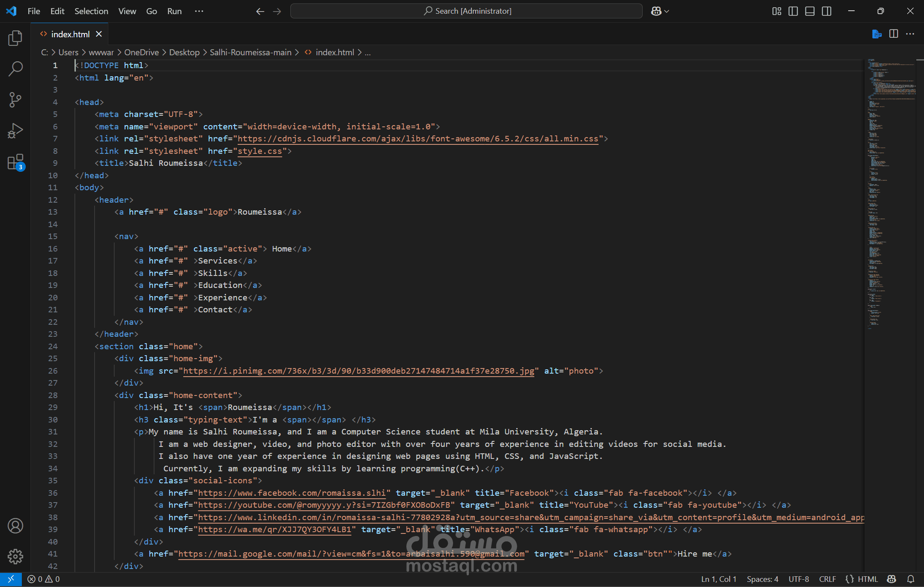The width and height of the screenshot is (924, 587).
Task: Open the Source Control view
Action: tap(15, 99)
